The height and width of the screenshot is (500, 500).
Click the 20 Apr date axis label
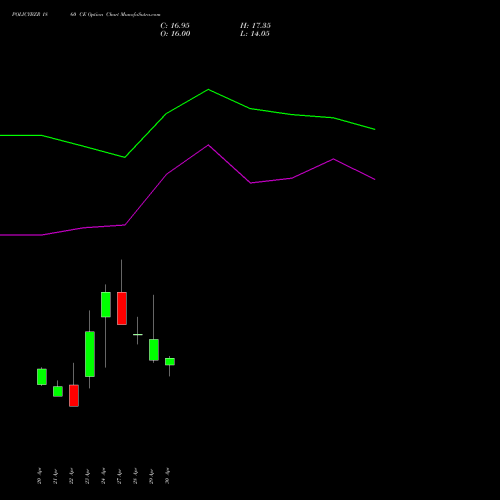pos(39,476)
